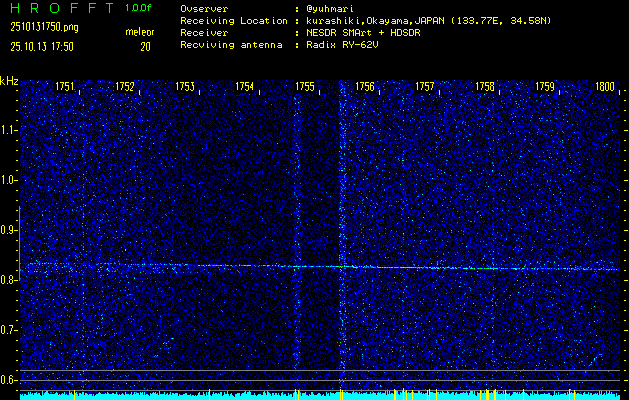Click the kurashiki, Okayama location value

click(428, 21)
